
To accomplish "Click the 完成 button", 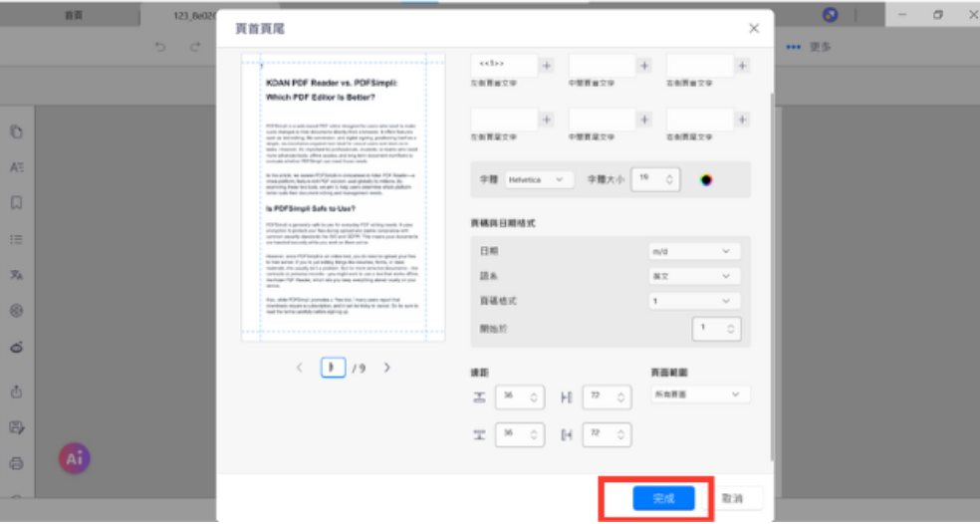I will click(663, 498).
